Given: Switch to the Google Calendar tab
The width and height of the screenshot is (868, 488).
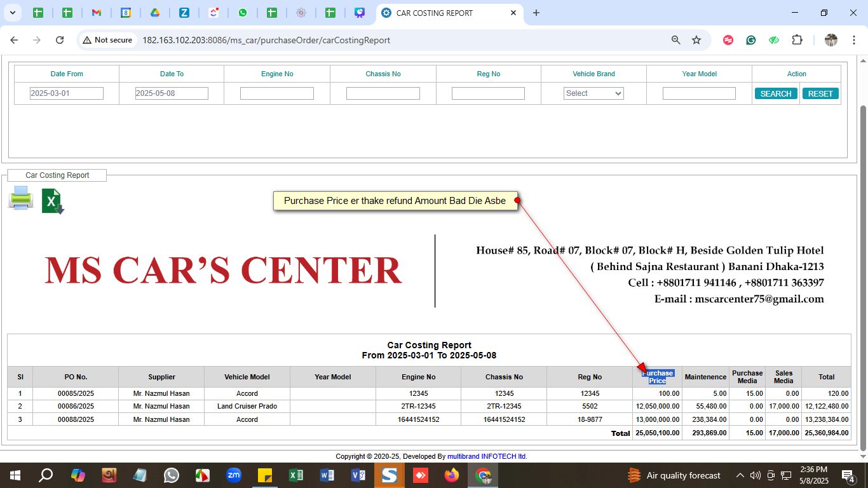Looking at the screenshot, I should [126, 13].
